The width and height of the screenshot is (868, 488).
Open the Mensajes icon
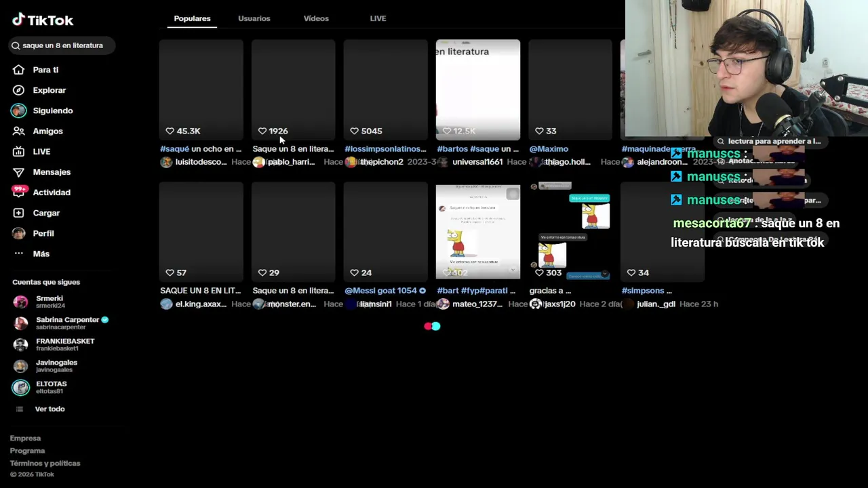pos(18,172)
